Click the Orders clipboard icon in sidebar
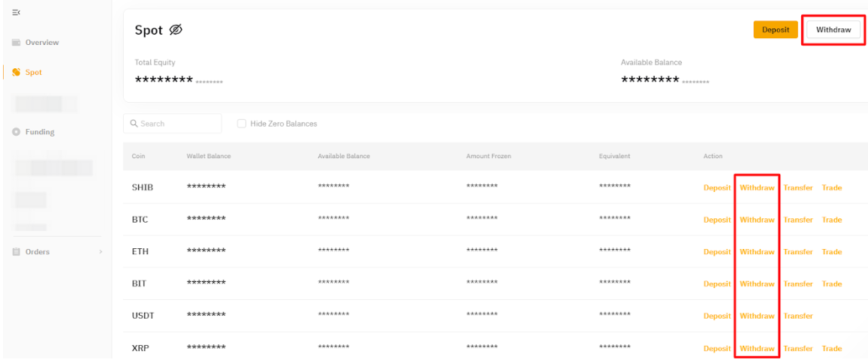Image resolution: width=868 pixels, height=360 pixels. tap(17, 252)
